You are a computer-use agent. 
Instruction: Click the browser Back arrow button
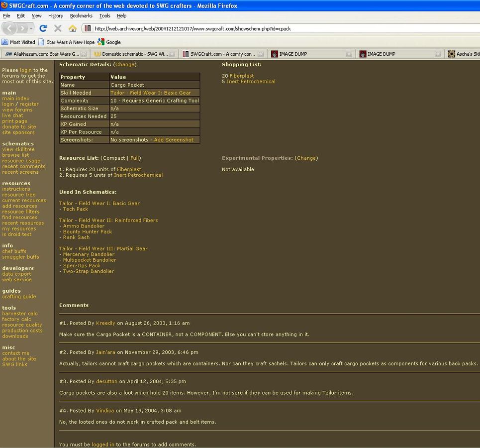(x=10, y=28)
